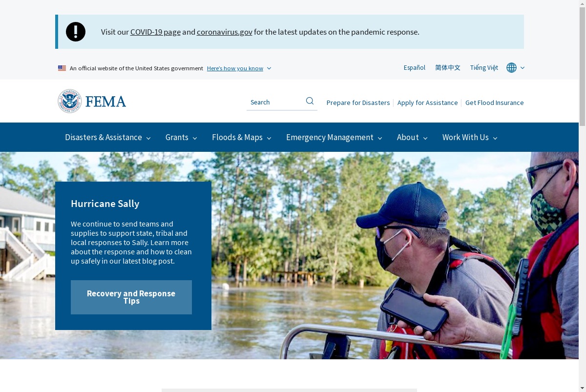Click the exclamation alert icon in banner
The width and height of the screenshot is (586, 392).
coord(76,32)
